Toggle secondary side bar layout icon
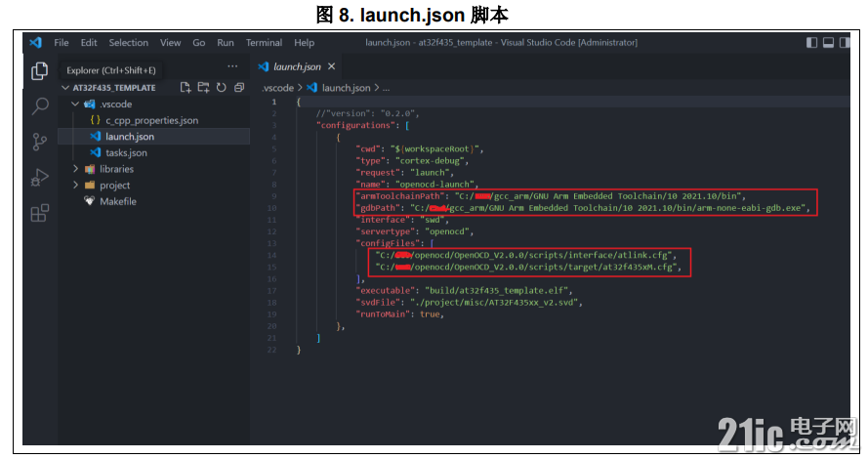The image size is (868, 459). coord(845,43)
